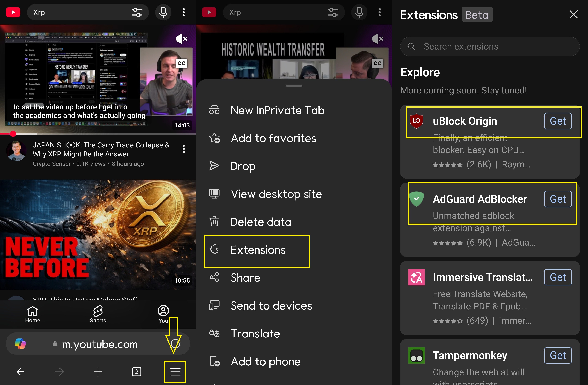The height and width of the screenshot is (385, 588).
Task: Tap the dimmed microphone icon behind the menu sheet
Action: pos(359,12)
